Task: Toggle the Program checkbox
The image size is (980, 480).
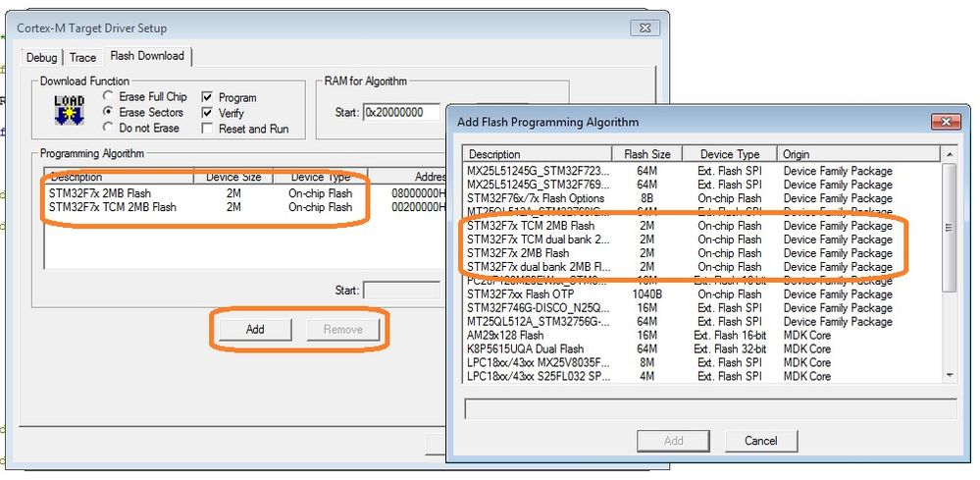Action: pos(208,97)
